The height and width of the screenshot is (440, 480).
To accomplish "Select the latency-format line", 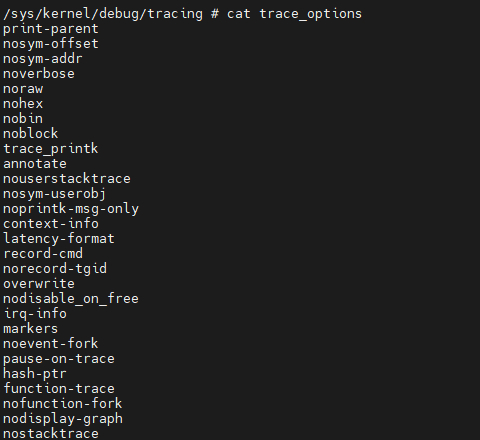I will pos(59,239).
